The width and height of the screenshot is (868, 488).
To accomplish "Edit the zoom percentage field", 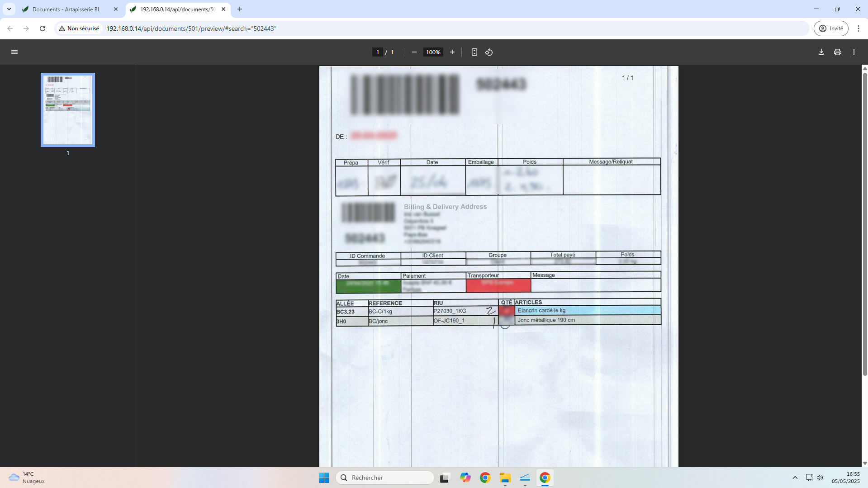I will pyautogui.click(x=433, y=52).
